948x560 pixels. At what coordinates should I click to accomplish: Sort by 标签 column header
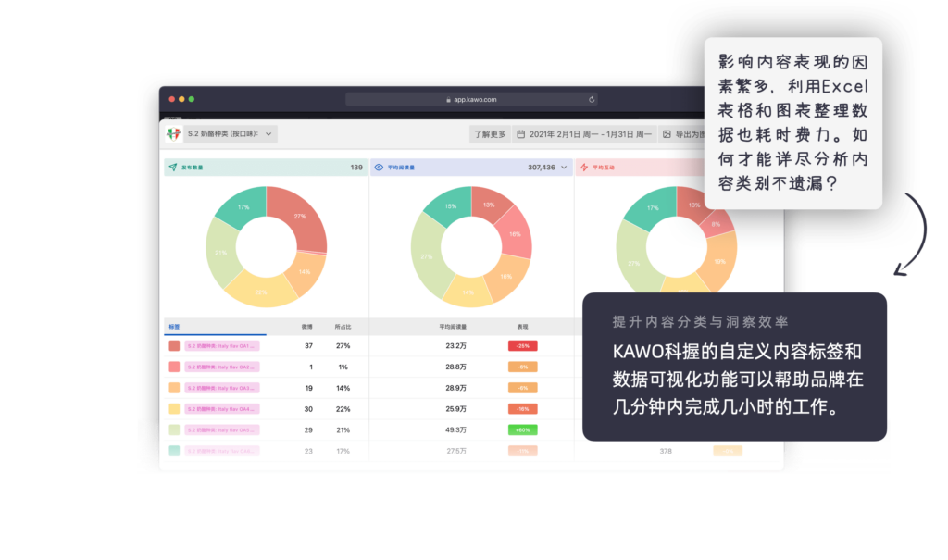click(x=174, y=327)
